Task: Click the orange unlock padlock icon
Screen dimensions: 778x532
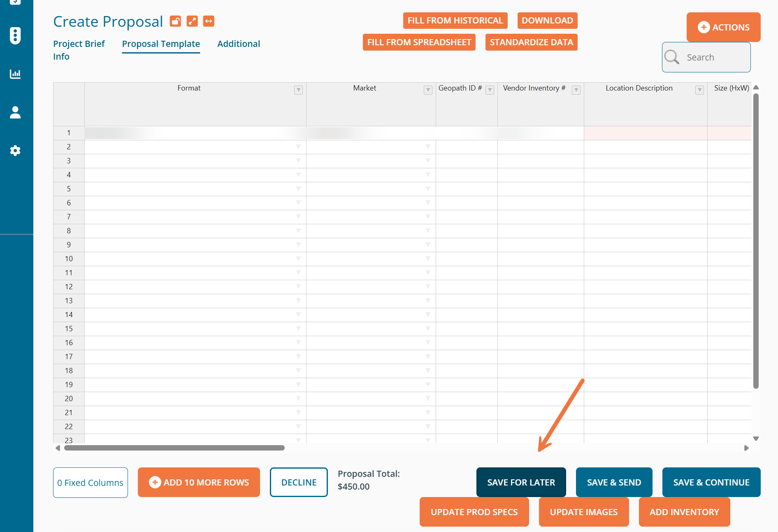Action: click(x=176, y=21)
